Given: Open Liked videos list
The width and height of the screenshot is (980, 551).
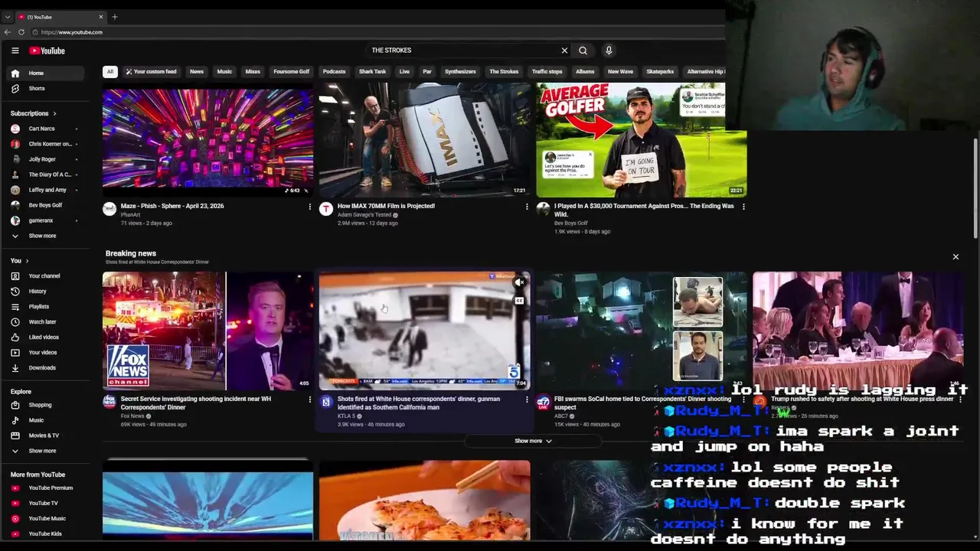Looking at the screenshot, I should pos(47,337).
